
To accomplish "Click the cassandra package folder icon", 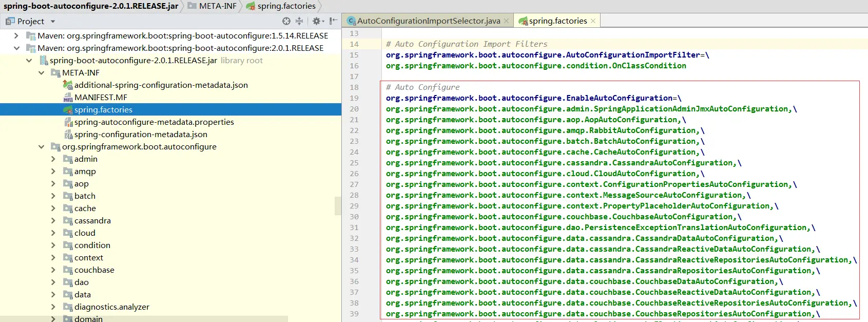I will tap(68, 221).
